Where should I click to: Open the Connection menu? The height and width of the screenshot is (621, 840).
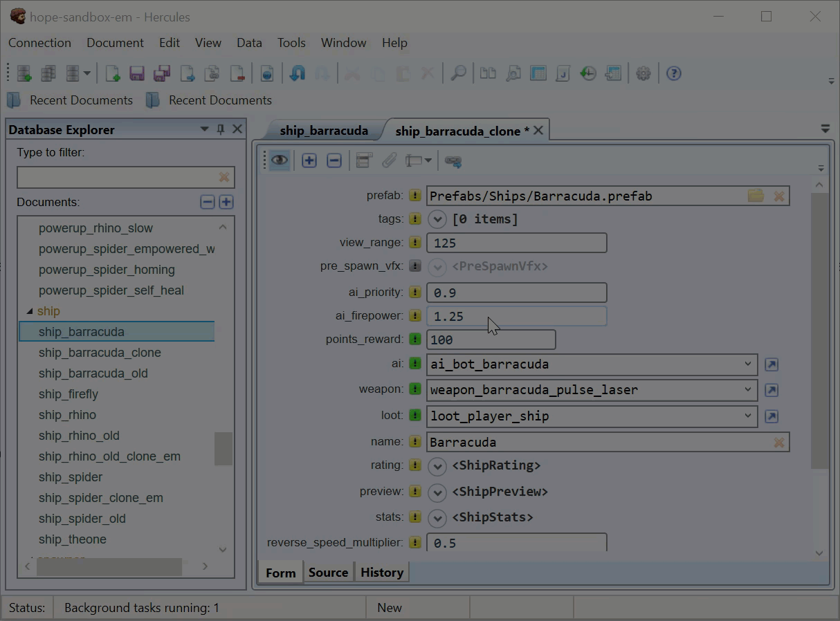tap(39, 43)
